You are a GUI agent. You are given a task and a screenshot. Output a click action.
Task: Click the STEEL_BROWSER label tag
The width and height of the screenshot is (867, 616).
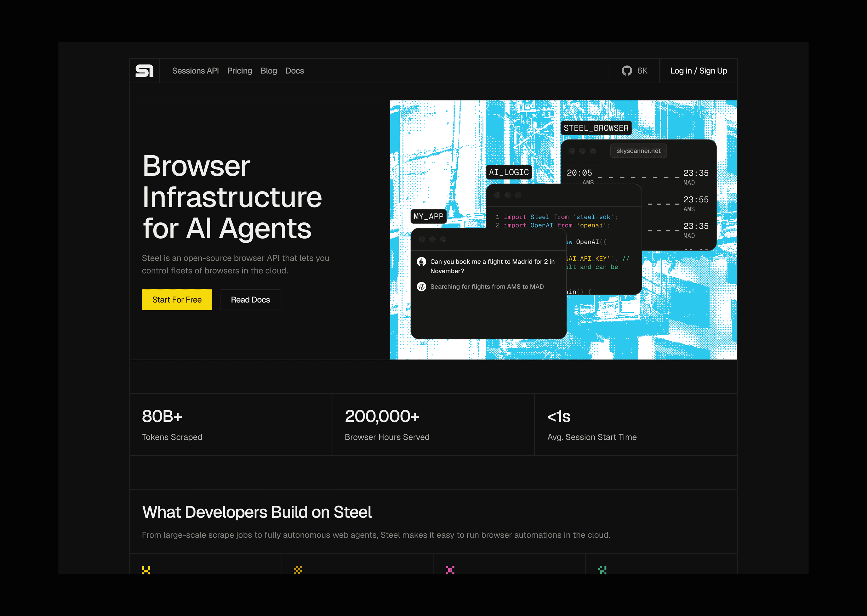[x=596, y=128]
